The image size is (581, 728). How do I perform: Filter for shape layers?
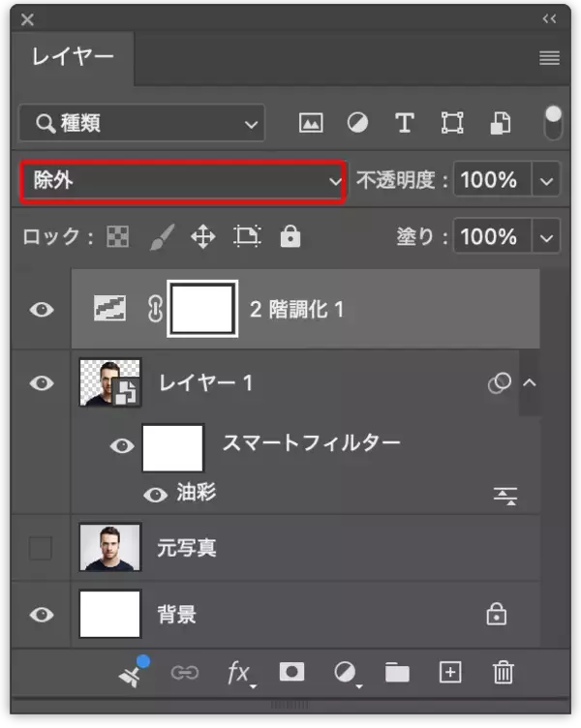click(452, 123)
